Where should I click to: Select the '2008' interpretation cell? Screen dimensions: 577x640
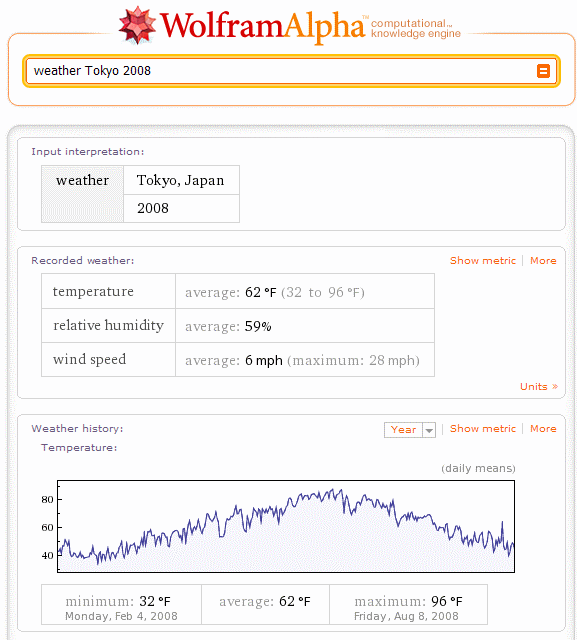pyautogui.click(x=181, y=208)
